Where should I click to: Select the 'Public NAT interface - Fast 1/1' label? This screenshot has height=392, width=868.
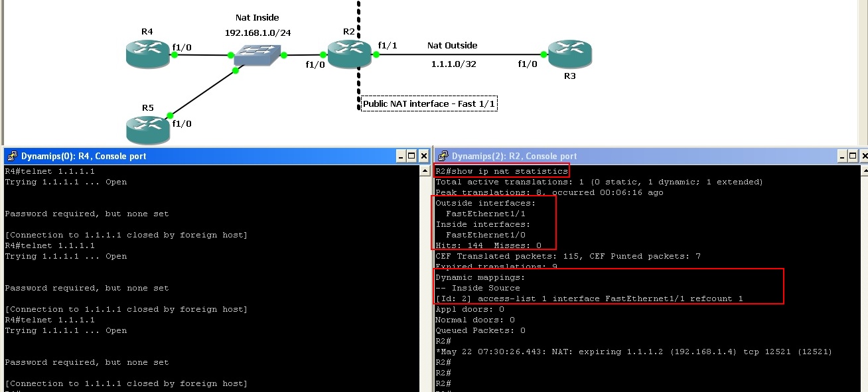pos(429,103)
